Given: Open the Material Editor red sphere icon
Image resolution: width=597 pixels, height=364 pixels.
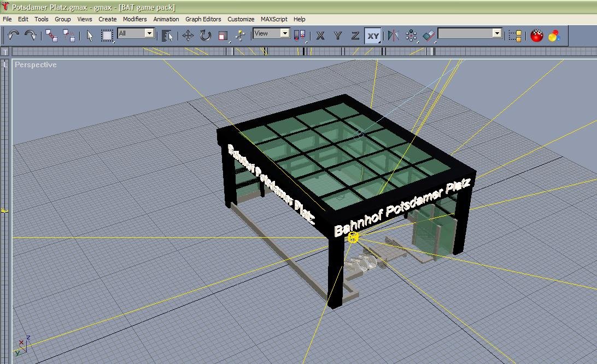Looking at the screenshot, I should coord(537,36).
